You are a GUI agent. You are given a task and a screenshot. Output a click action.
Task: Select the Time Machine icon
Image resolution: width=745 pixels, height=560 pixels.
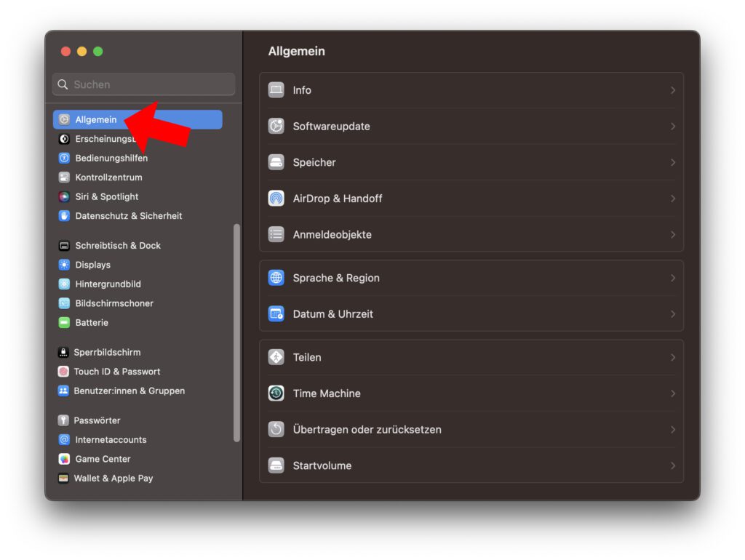pyautogui.click(x=276, y=393)
